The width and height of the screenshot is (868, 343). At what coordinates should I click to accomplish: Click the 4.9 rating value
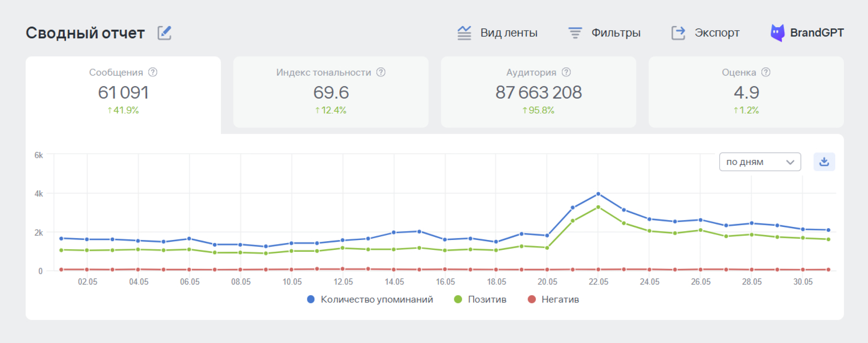click(x=746, y=92)
